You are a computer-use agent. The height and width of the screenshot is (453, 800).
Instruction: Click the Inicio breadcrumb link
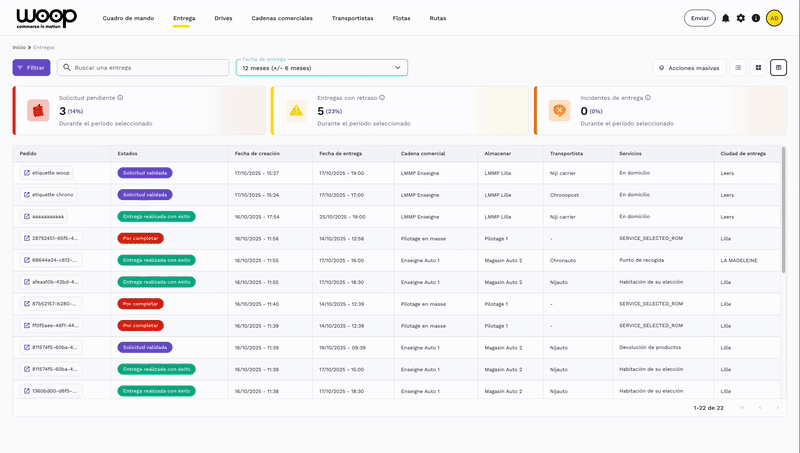tap(19, 47)
